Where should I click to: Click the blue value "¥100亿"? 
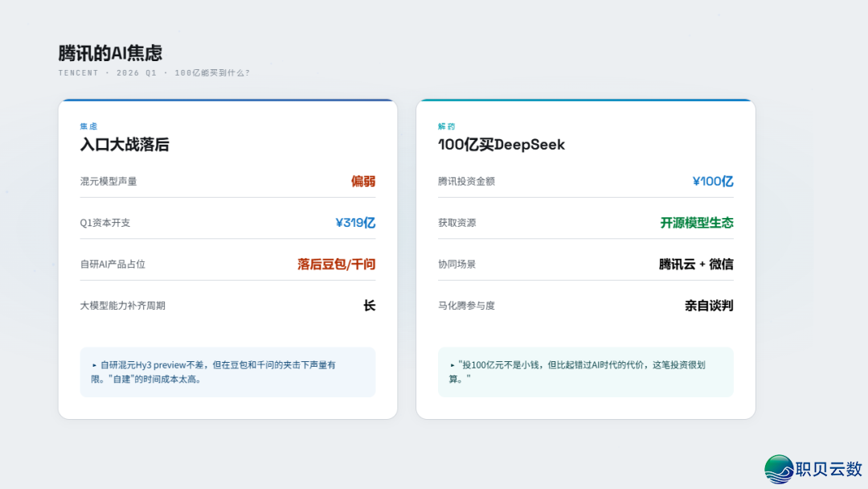[713, 181]
